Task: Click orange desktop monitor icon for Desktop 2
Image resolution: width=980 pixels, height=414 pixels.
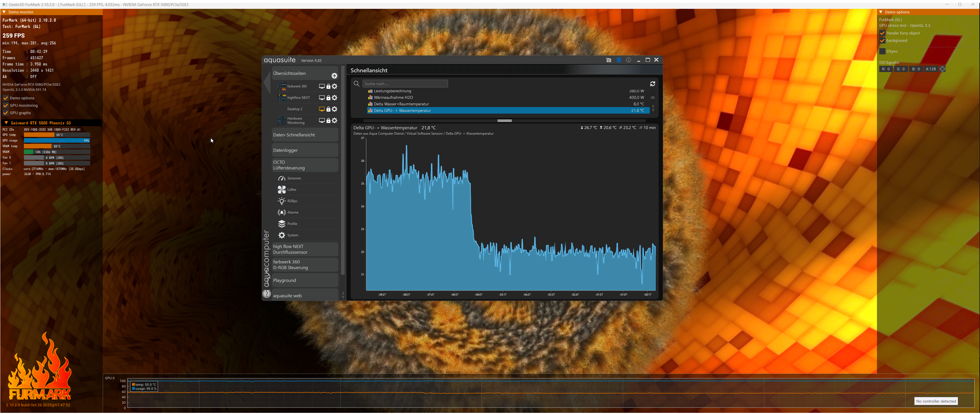Action: pyautogui.click(x=321, y=109)
